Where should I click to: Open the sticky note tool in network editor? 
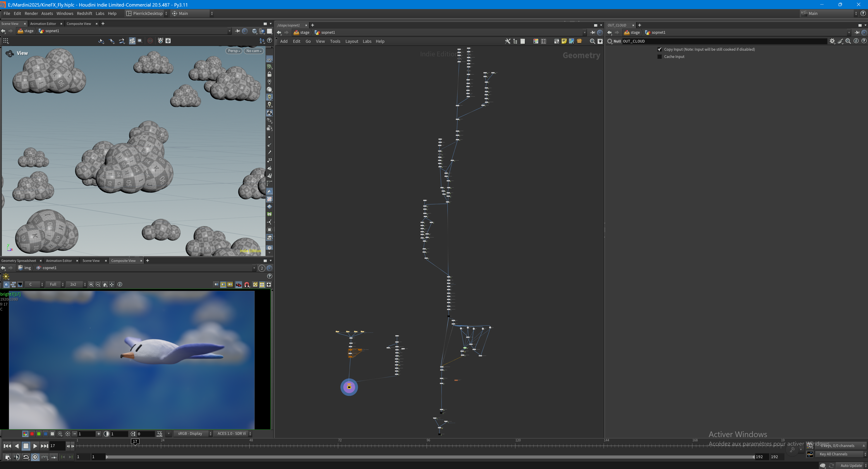564,41
